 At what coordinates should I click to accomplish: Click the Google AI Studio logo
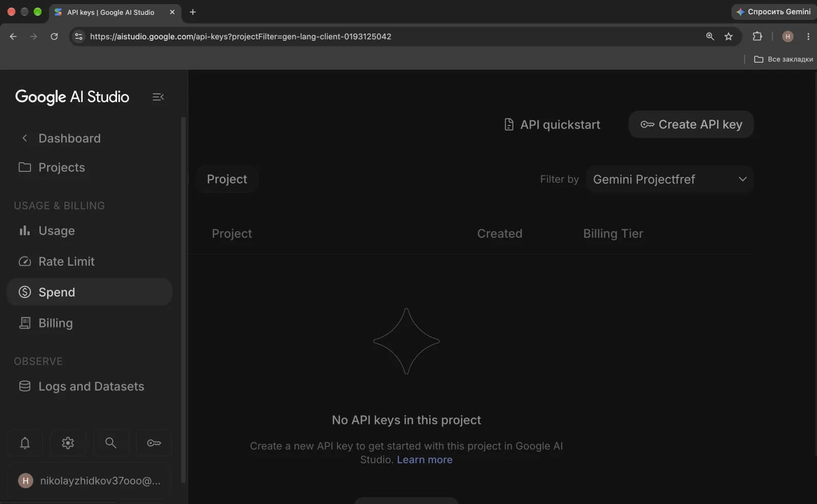[x=72, y=97]
